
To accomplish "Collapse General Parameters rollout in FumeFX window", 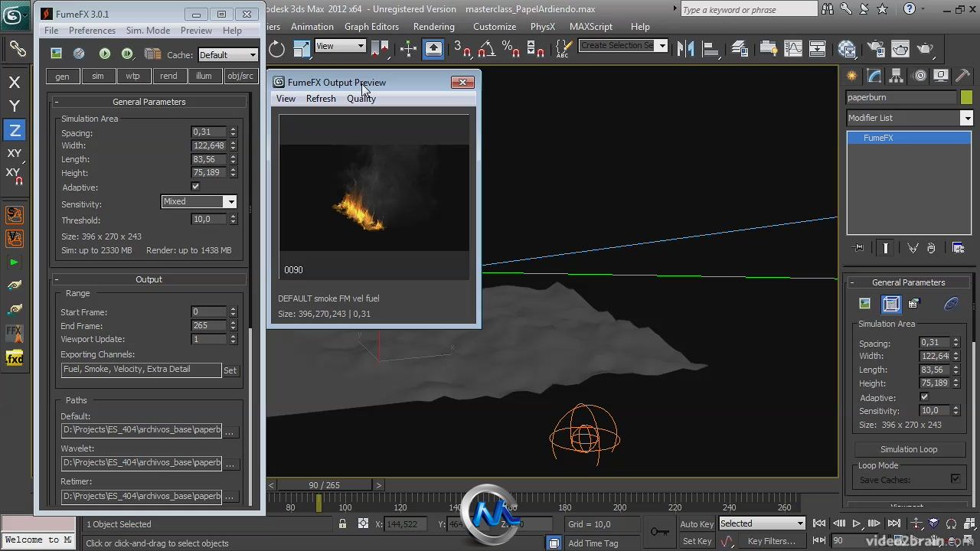I will point(149,102).
